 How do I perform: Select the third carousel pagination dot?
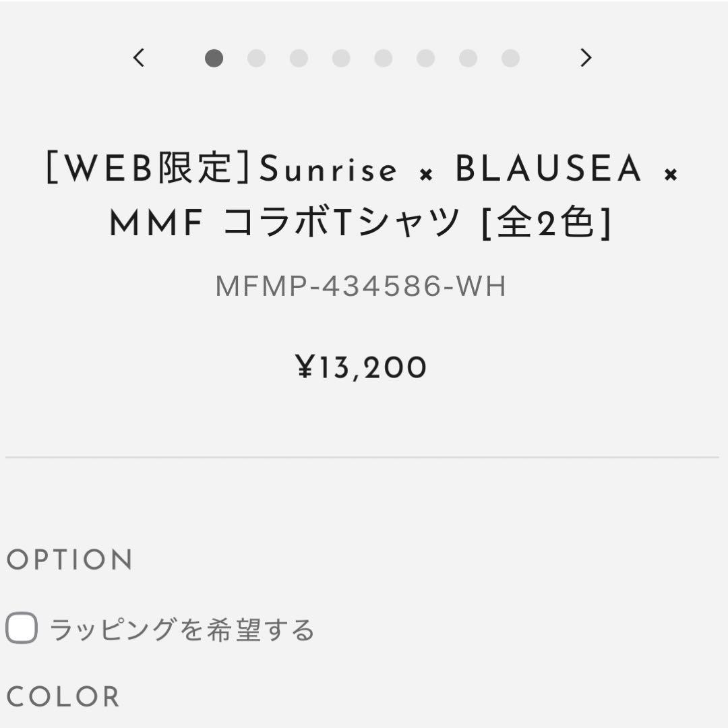(299, 59)
